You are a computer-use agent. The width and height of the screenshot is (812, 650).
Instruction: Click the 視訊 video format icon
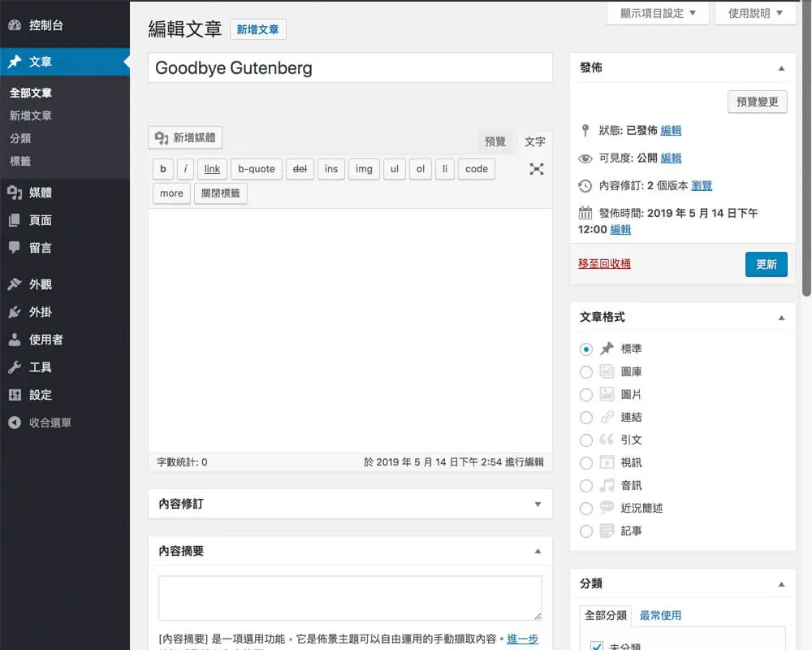tap(607, 461)
